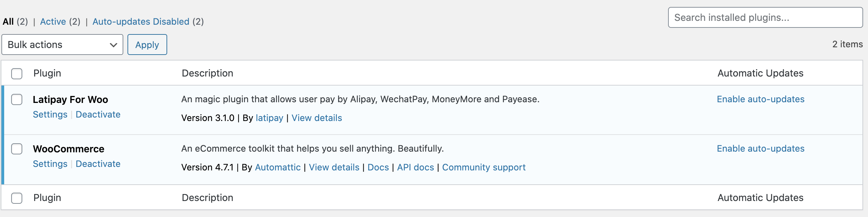Enable auto-updates for Latipay For Woo
868x217 pixels.
761,99
